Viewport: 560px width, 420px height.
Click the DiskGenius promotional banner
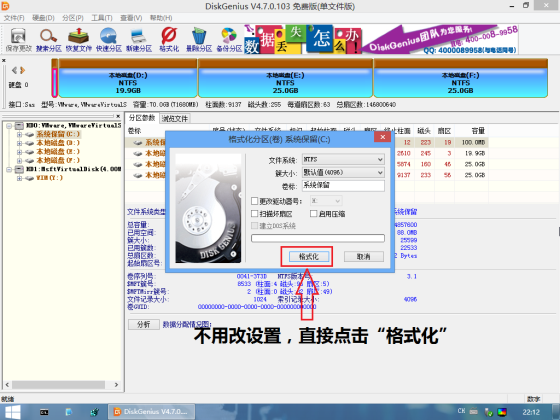coord(381,39)
